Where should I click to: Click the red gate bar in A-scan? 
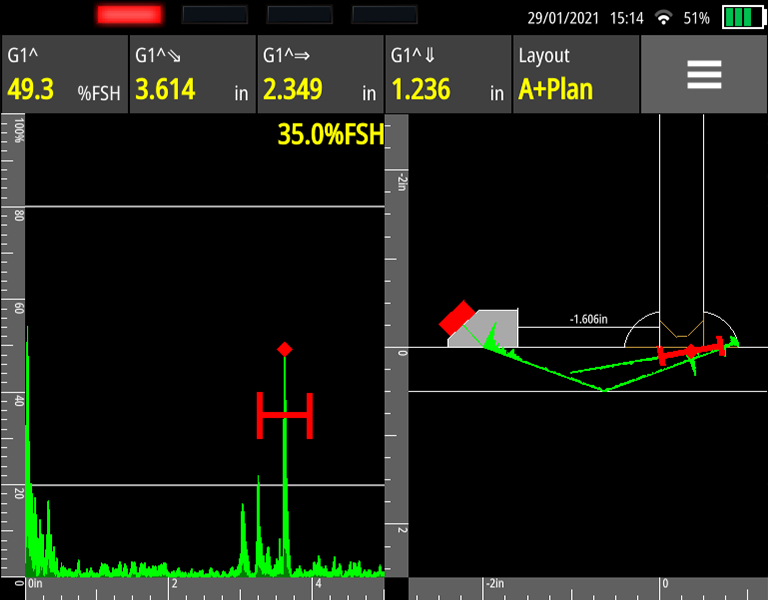pos(285,415)
